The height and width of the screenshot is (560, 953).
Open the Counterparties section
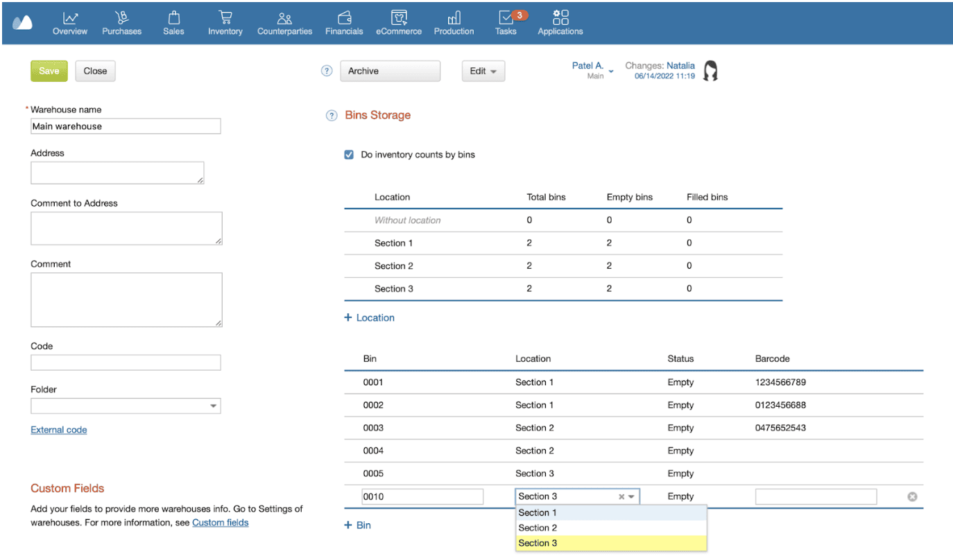tap(284, 23)
